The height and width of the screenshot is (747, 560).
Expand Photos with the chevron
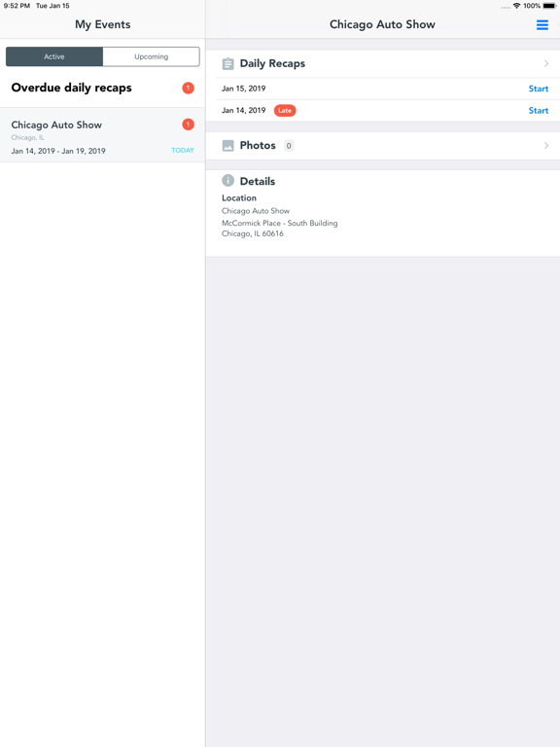pos(546,145)
